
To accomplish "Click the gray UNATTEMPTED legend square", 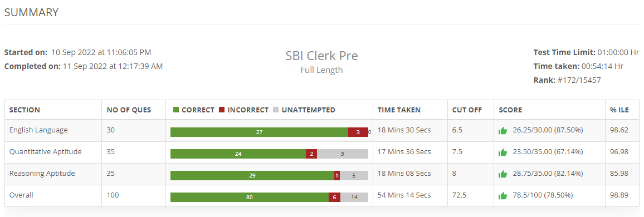I will (276, 110).
